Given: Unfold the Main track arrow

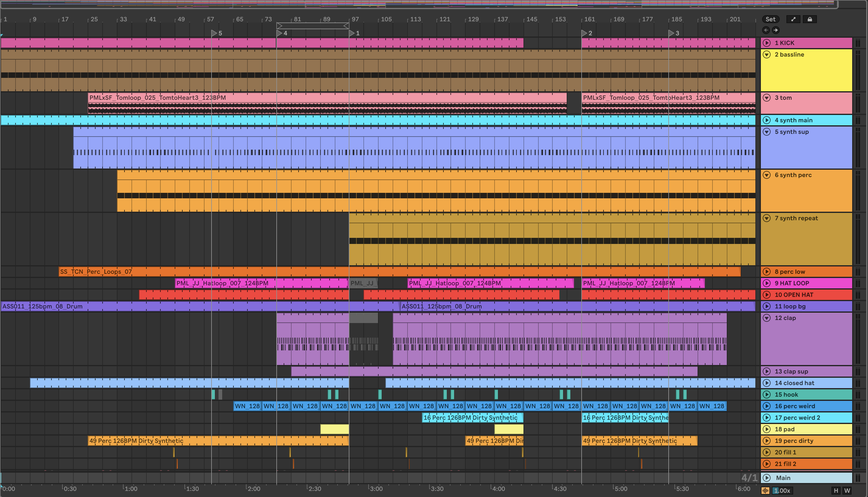Looking at the screenshot, I should pyautogui.click(x=767, y=478).
